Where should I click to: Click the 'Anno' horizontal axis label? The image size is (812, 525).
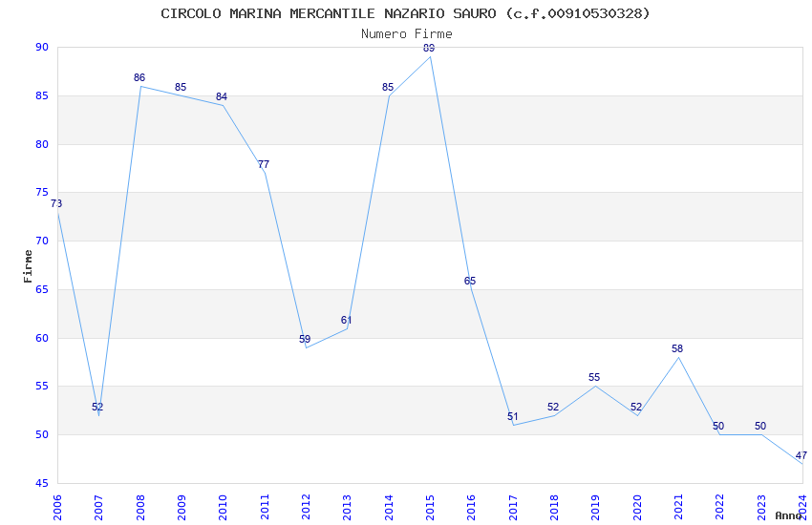point(788,515)
